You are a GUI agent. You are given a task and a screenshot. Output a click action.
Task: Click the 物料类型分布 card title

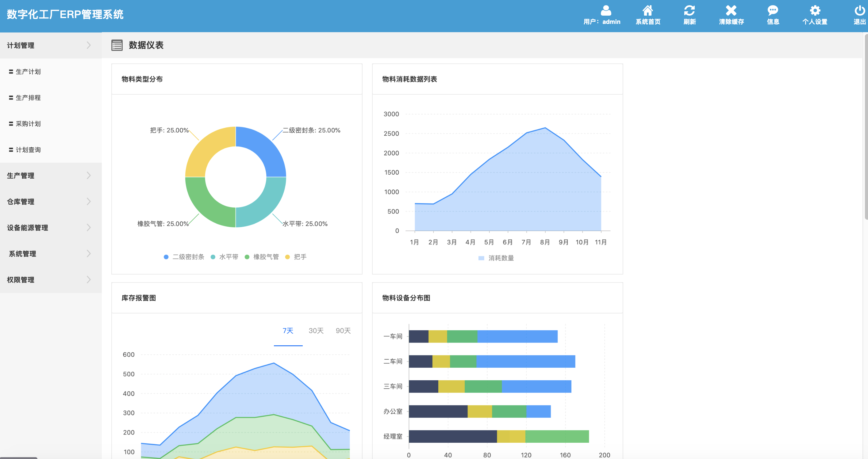pos(142,79)
